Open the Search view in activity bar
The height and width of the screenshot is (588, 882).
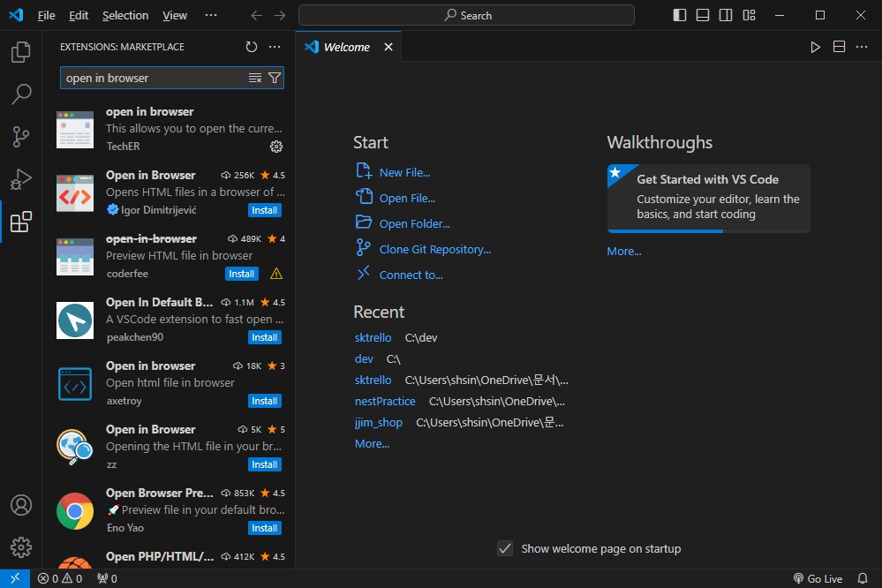21,94
